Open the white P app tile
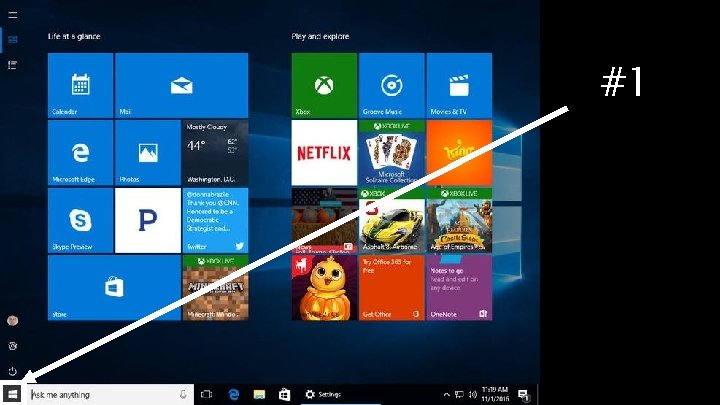 tap(148, 220)
